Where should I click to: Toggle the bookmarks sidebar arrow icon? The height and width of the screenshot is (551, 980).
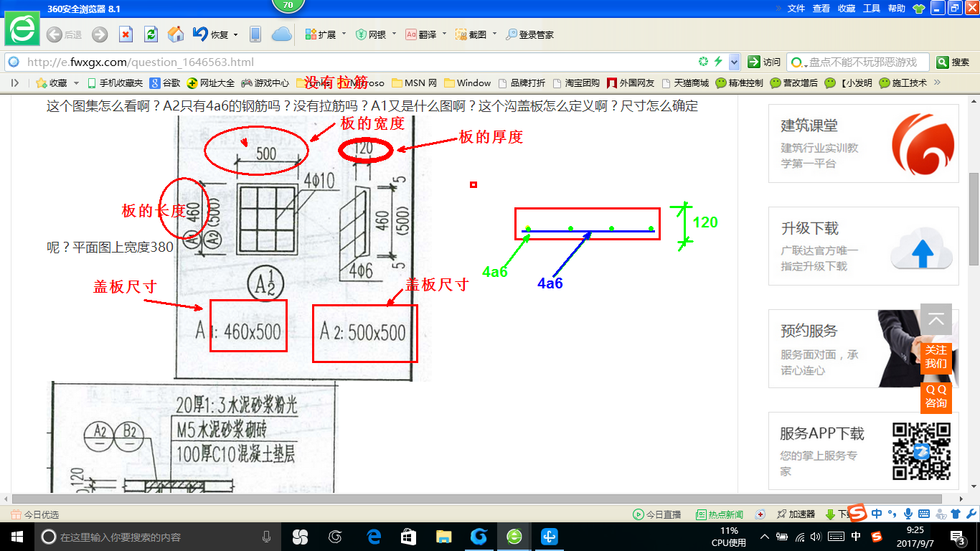[x=15, y=83]
